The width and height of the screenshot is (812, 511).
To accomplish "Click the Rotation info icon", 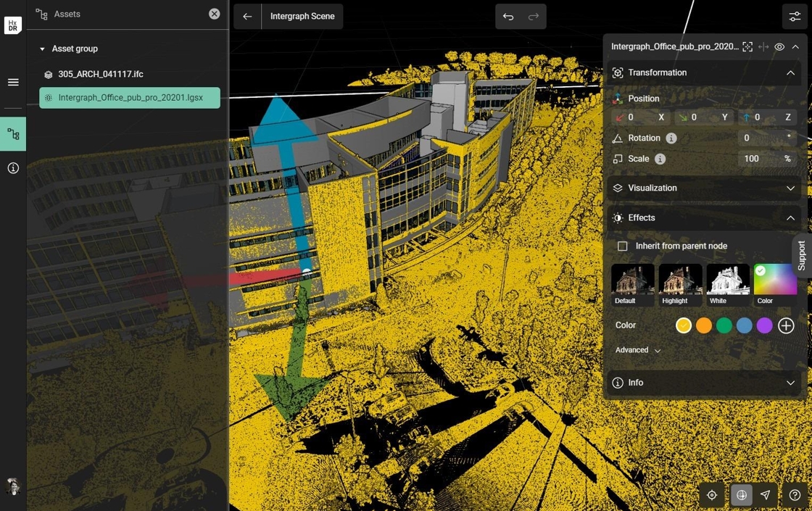I will 671,138.
